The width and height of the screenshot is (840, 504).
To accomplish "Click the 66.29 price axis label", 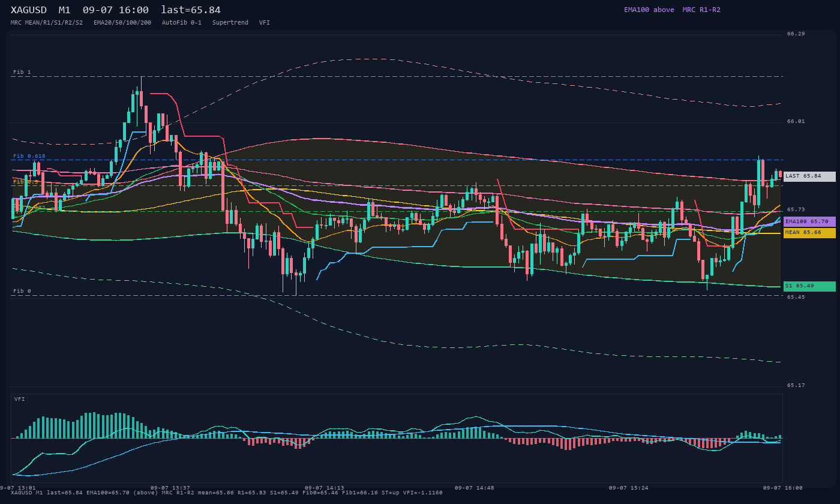I will [x=796, y=34].
